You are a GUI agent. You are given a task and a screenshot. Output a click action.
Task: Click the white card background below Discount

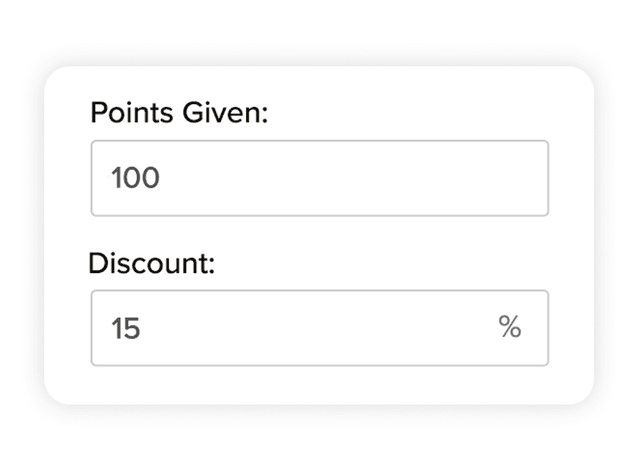coord(320,385)
